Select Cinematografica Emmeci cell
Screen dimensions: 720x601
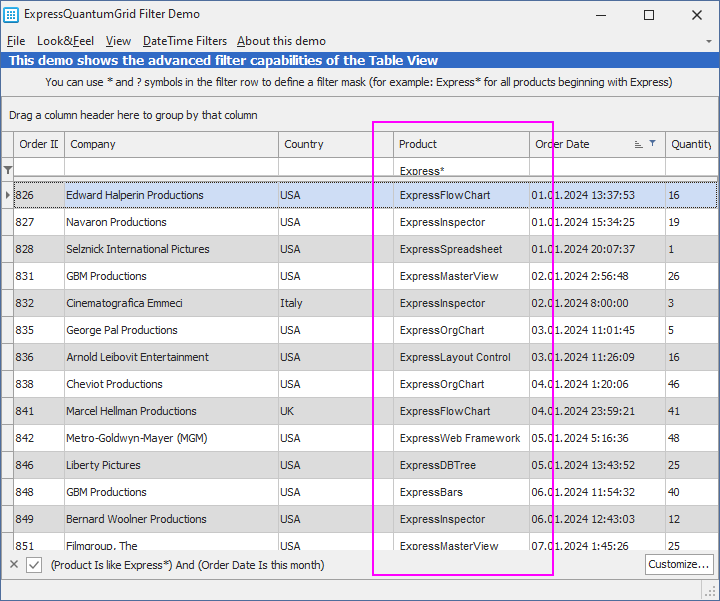pyautogui.click(x=171, y=303)
